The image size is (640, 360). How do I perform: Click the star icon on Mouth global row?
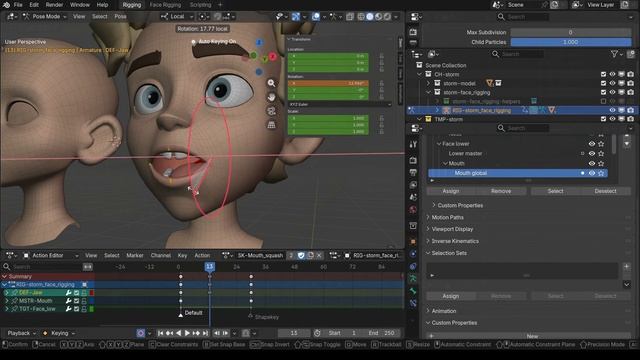point(601,173)
